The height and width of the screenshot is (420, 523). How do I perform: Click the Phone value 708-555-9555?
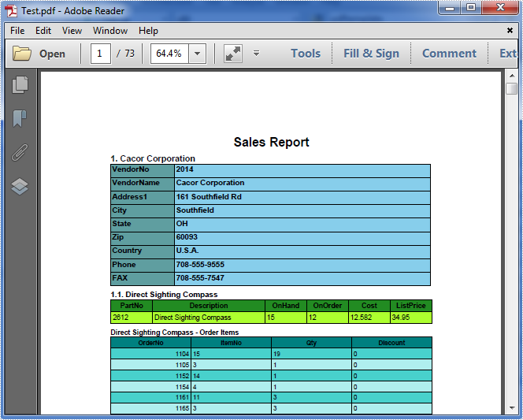(x=200, y=264)
